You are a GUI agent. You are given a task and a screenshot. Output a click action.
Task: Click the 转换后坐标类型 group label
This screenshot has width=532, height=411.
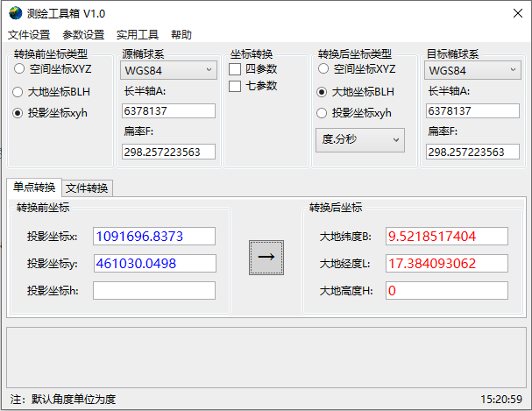click(355, 54)
